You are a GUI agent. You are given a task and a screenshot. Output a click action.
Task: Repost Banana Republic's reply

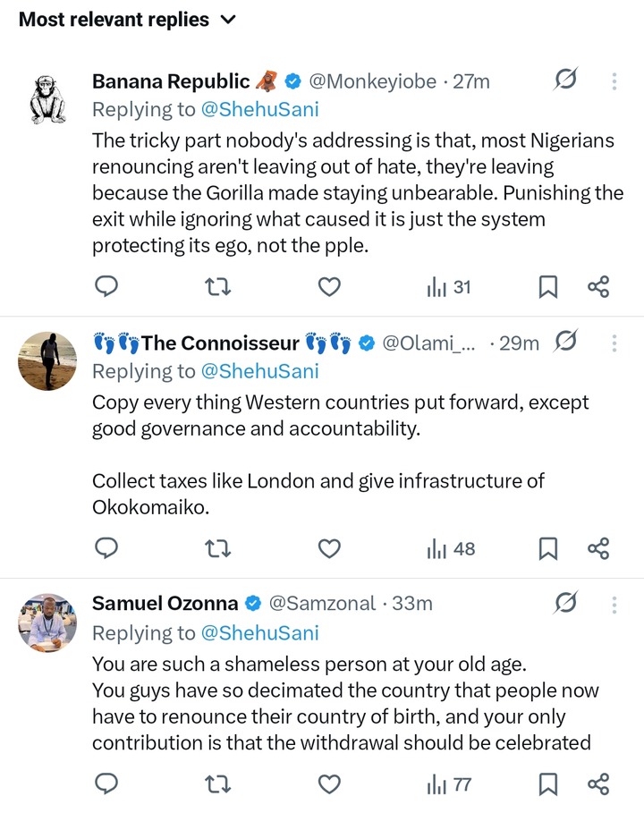coord(218,286)
